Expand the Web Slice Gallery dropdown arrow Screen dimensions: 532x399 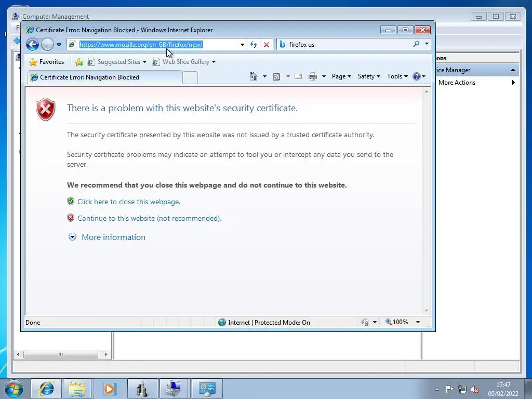tap(214, 62)
